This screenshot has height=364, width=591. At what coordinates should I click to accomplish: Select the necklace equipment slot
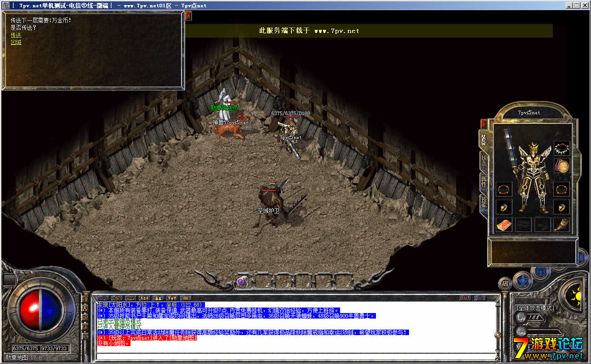click(x=561, y=148)
